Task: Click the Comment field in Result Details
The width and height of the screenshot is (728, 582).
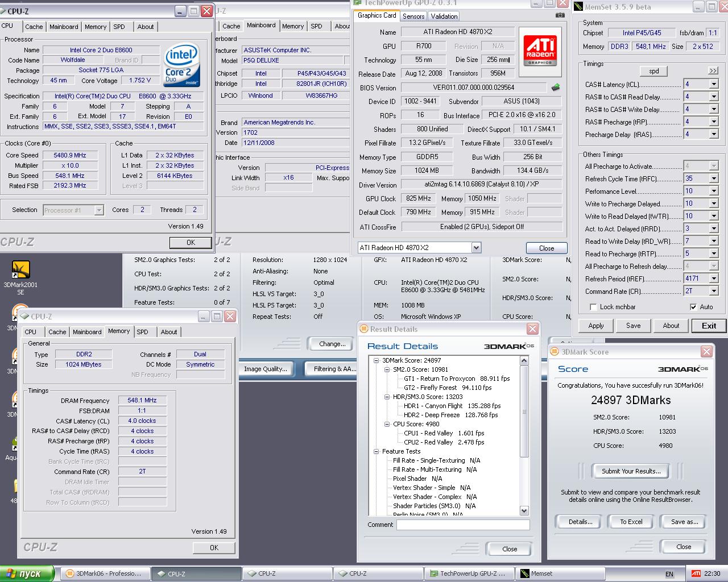Action: [463, 525]
